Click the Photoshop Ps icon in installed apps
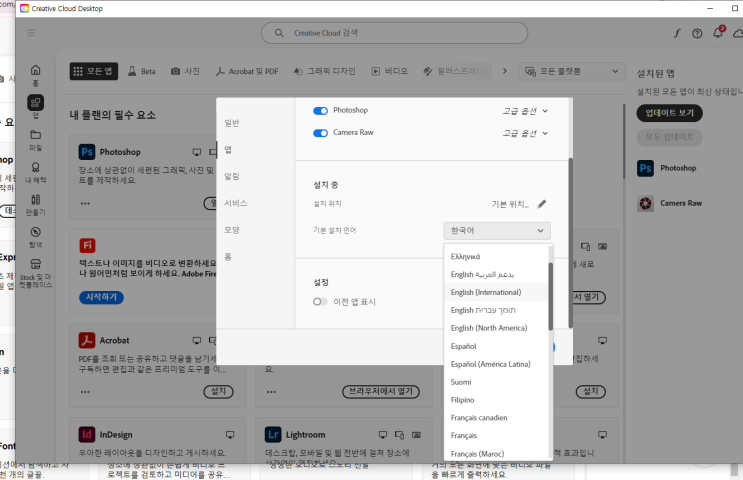 click(645, 168)
